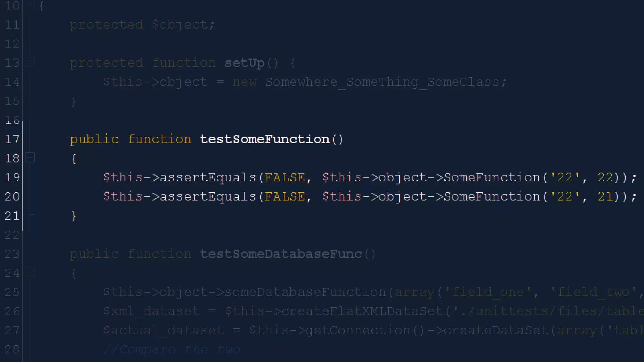This screenshot has height=362, width=644.
Task: Click the Somewhere_SomeThing_SomeClass class name
Action: coord(382,82)
